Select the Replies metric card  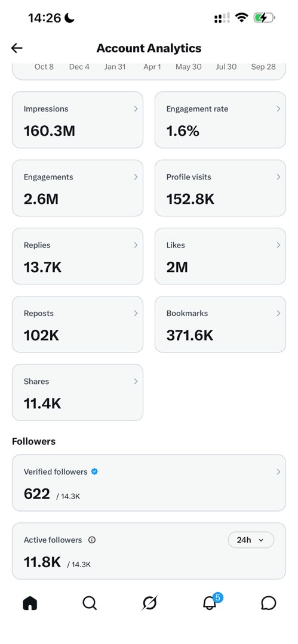point(78,256)
